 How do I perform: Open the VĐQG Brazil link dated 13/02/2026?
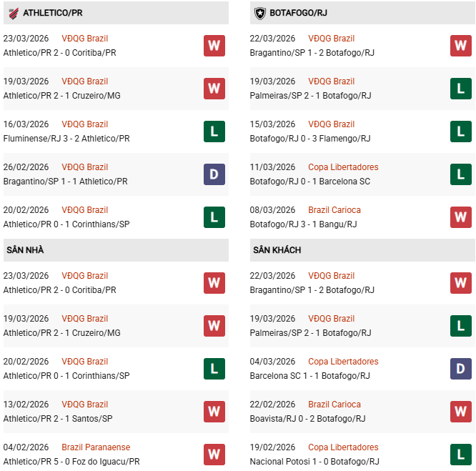point(85,405)
